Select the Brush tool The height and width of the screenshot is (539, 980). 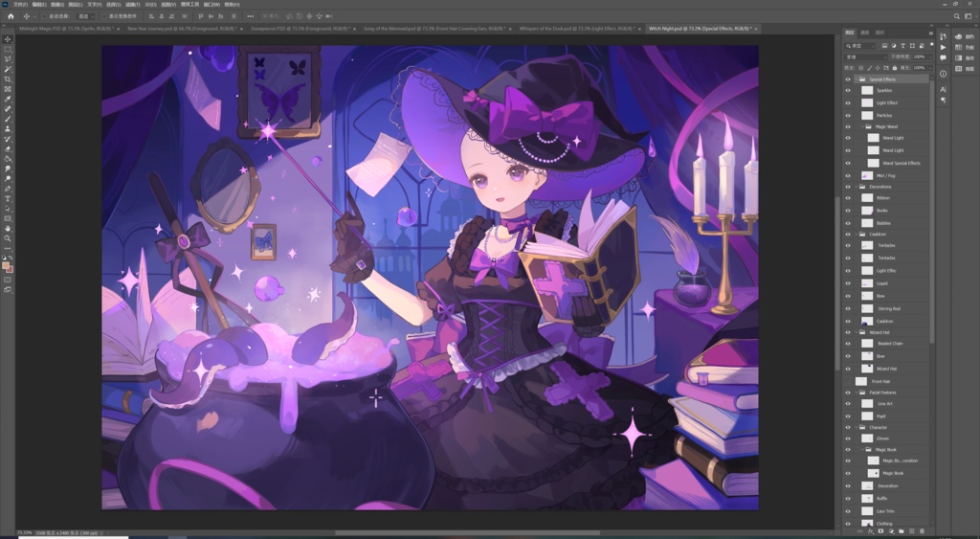coord(8,119)
